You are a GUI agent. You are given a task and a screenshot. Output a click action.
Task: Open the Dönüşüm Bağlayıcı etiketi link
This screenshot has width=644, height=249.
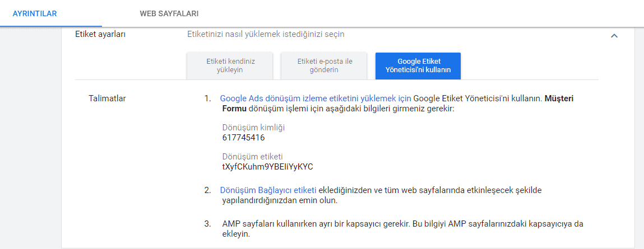[268, 191]
